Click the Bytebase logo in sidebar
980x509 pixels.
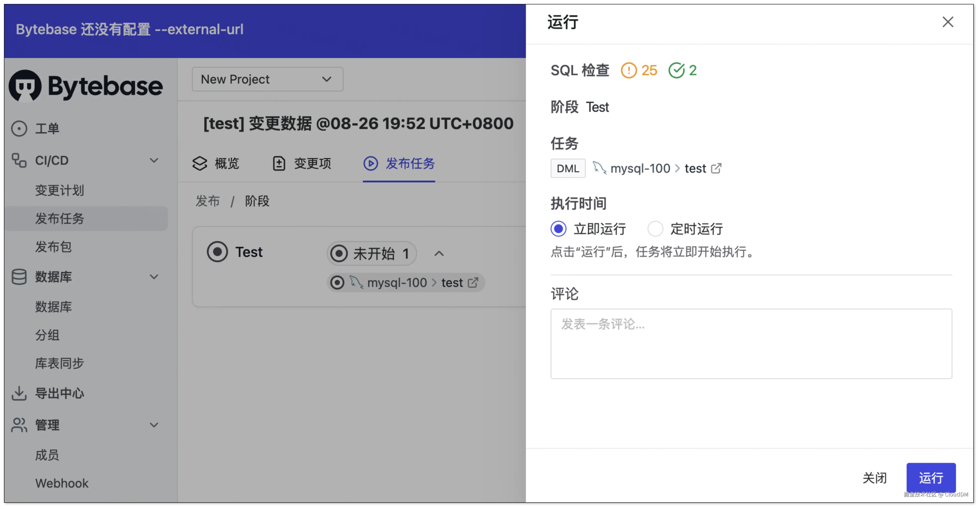pyautogui.click(x=86, y=86)
